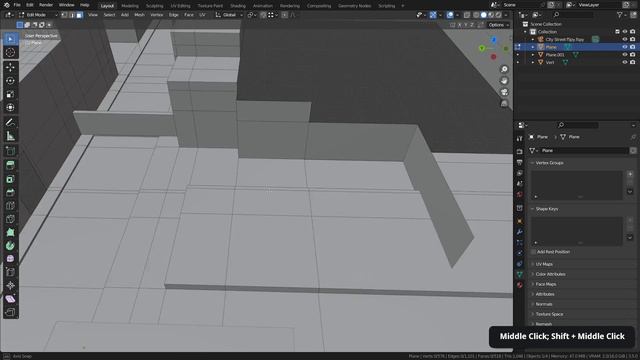The width and height of the screenshot is (640, 360).
Task: Click the pan view hand gizmo
Action: pos(504,81)
